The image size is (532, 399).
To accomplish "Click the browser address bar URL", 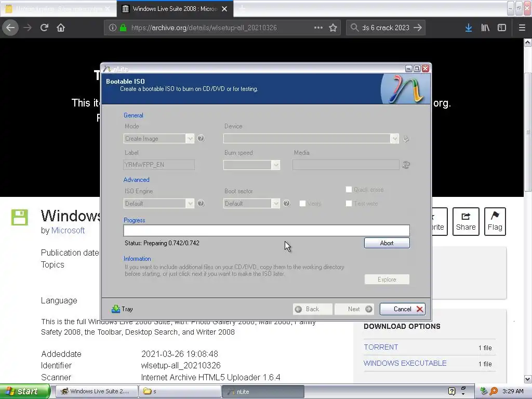I will [204, 28].
